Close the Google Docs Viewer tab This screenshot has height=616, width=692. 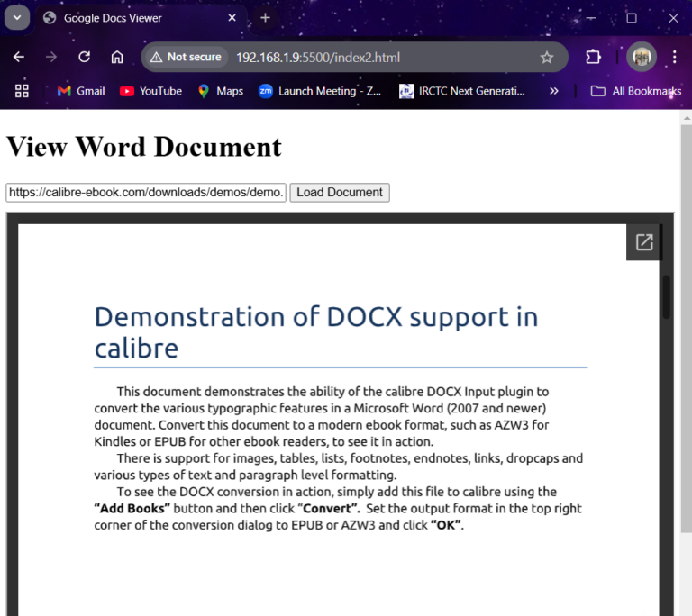pos(232,18)
